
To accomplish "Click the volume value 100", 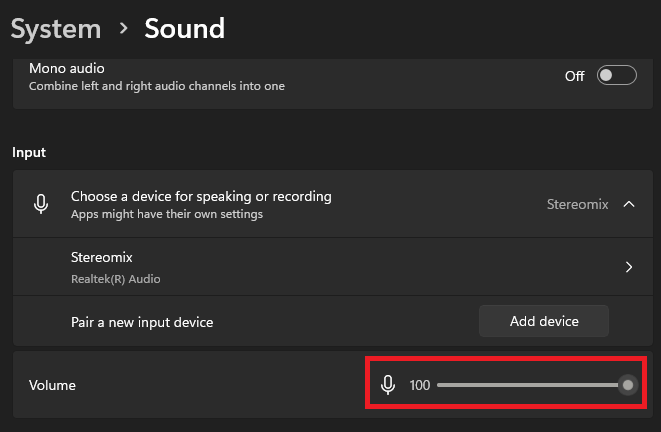I will 420,385.
